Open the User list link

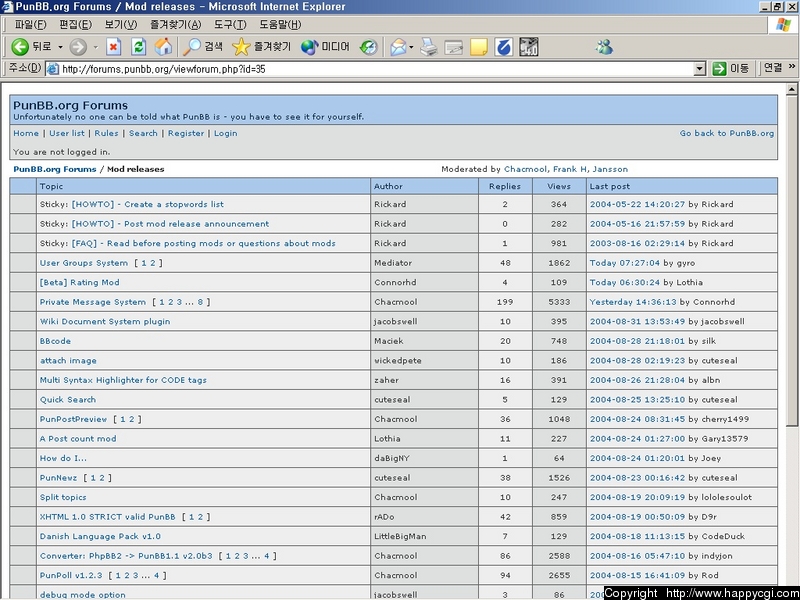(x=67, y=133)
